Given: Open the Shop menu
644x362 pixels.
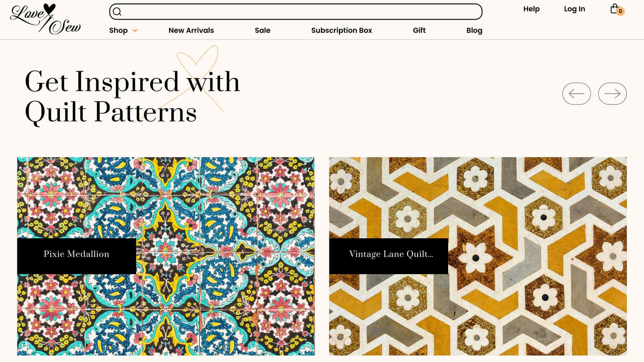Looking at the screenshot, I should 118,31.
